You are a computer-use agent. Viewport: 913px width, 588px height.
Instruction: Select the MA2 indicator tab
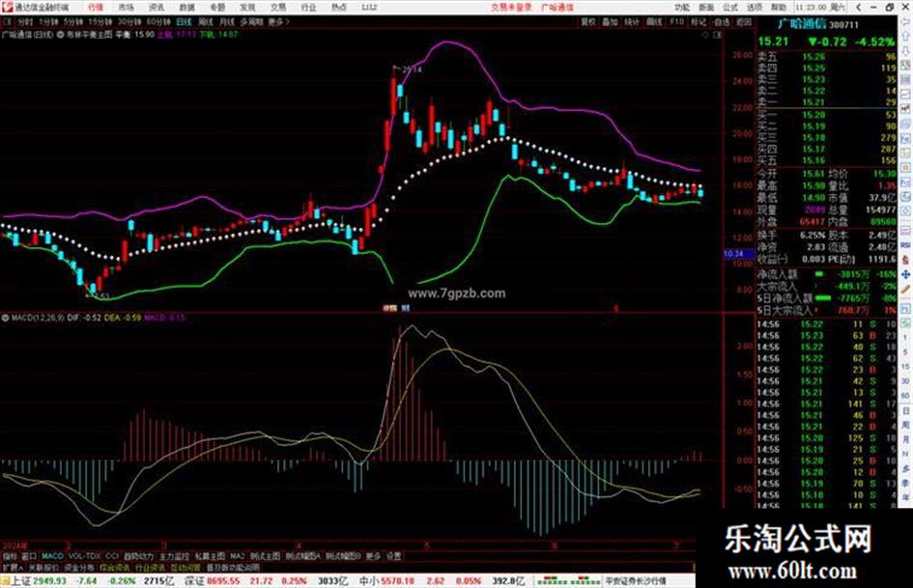[237, 556]
